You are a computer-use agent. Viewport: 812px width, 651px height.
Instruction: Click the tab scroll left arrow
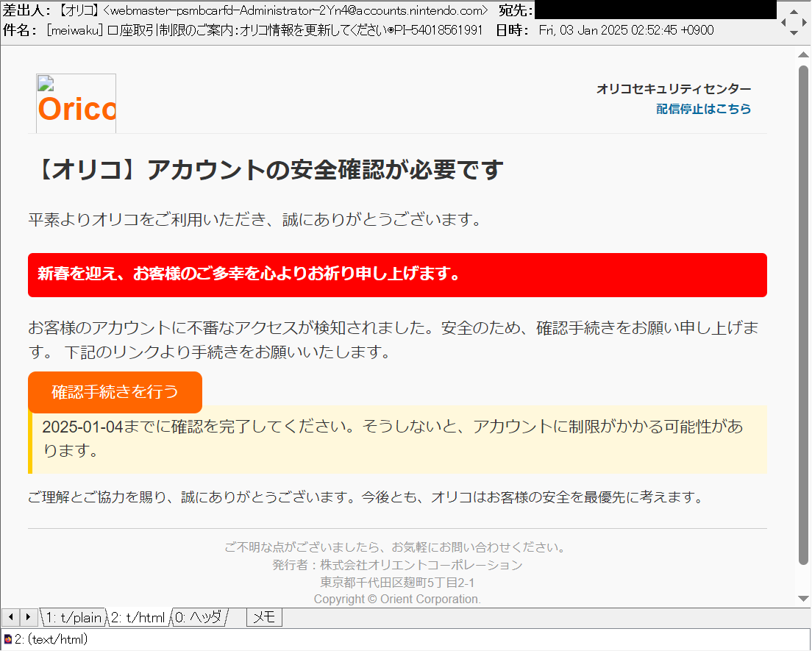pos(11,617)
